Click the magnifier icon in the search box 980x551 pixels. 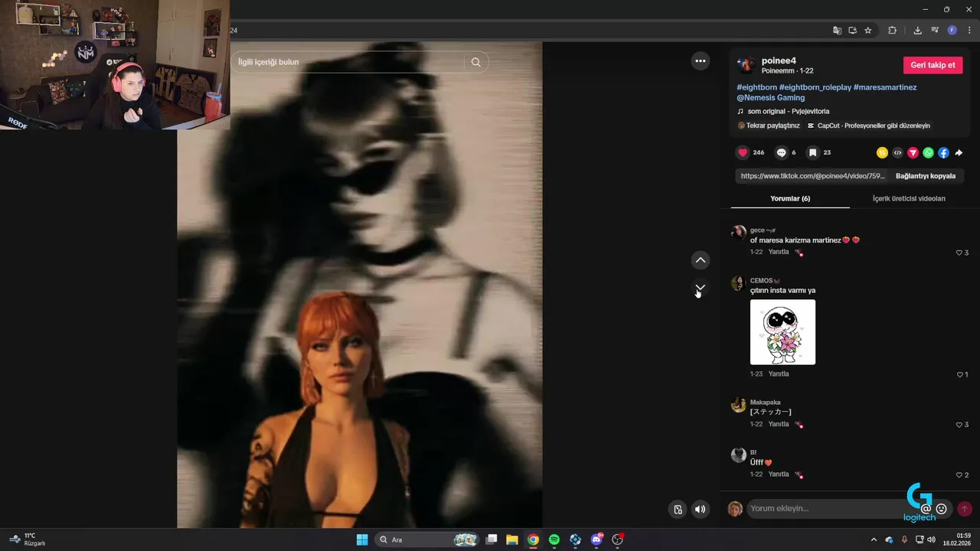coord(475,62)
